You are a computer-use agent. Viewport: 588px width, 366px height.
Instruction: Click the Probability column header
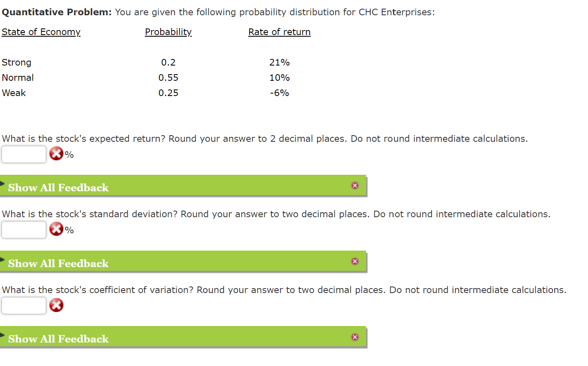pyautogui.click(x=168, y=32)
